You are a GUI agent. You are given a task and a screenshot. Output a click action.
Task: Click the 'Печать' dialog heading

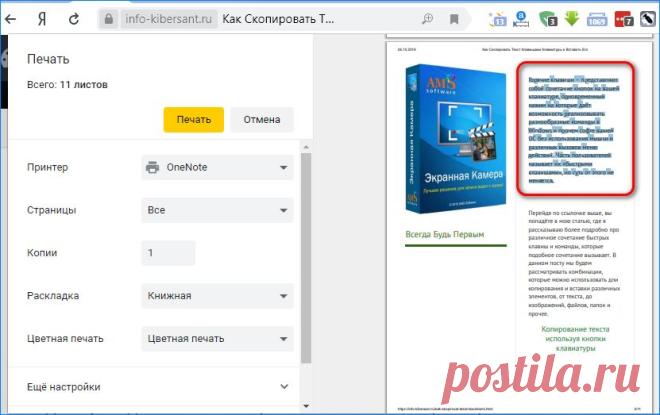[48, 59]
